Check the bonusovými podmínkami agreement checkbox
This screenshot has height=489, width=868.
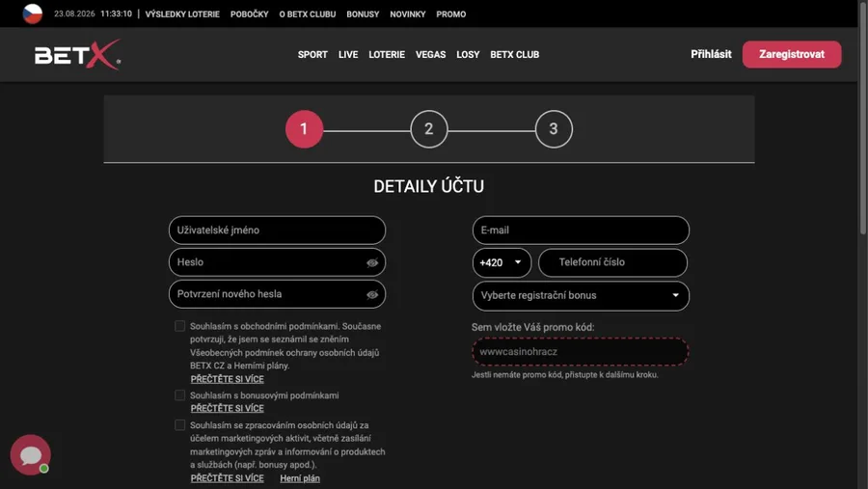180,394
